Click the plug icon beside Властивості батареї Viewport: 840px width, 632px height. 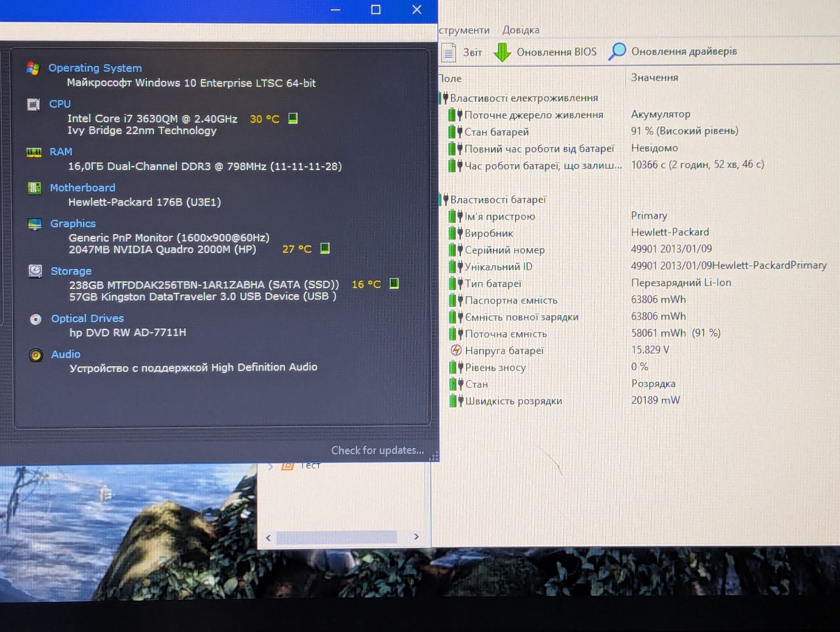tap(444, 200)
